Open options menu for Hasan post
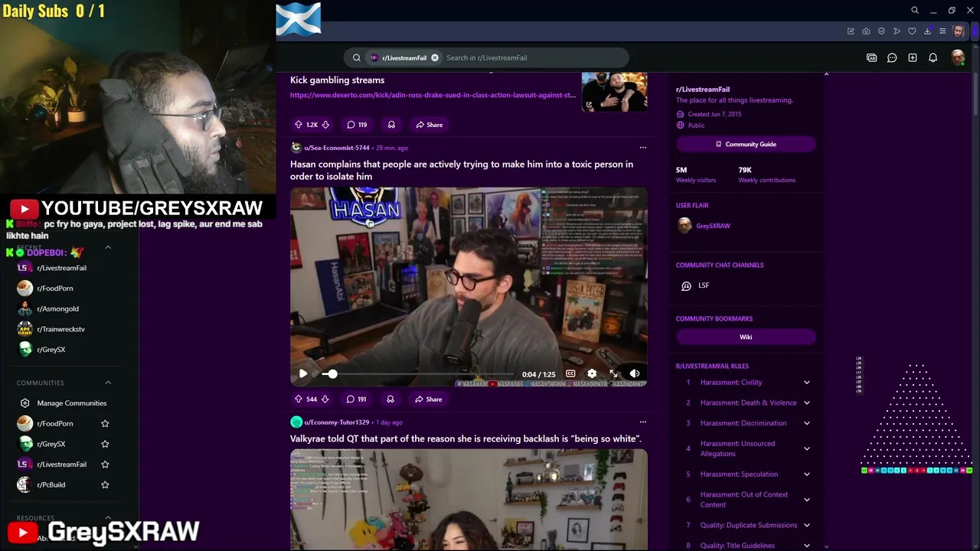This screenshot has width=980, height=551. (642, 147)
